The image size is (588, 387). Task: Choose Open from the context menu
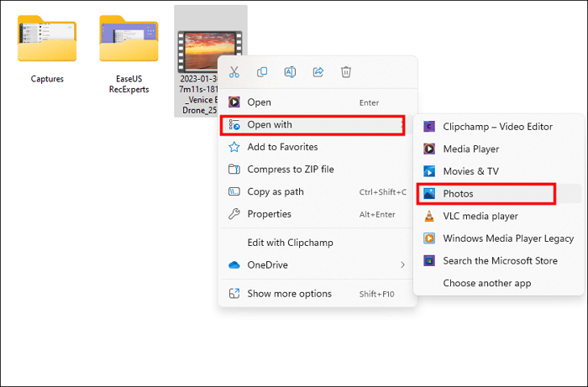pos(318,102)
